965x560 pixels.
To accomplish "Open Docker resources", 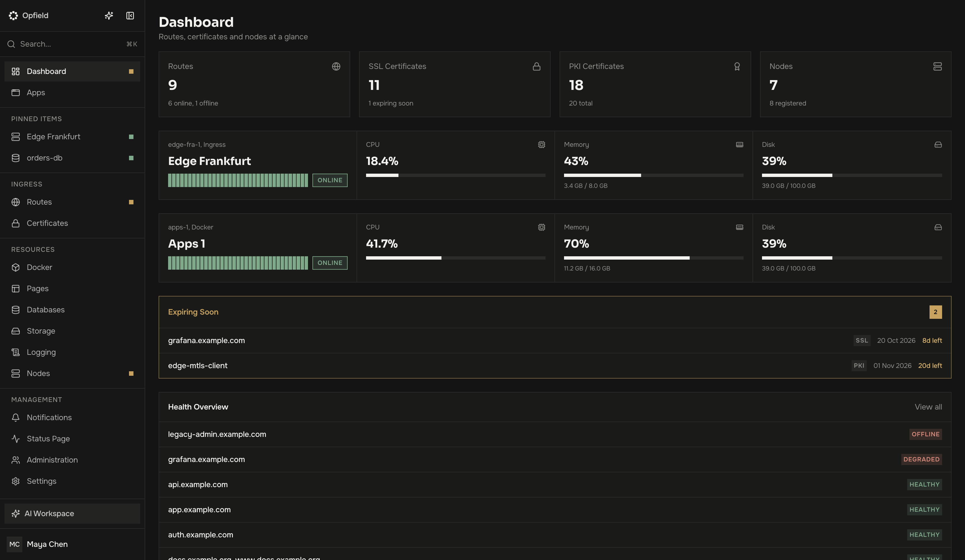I will point(72,267).
